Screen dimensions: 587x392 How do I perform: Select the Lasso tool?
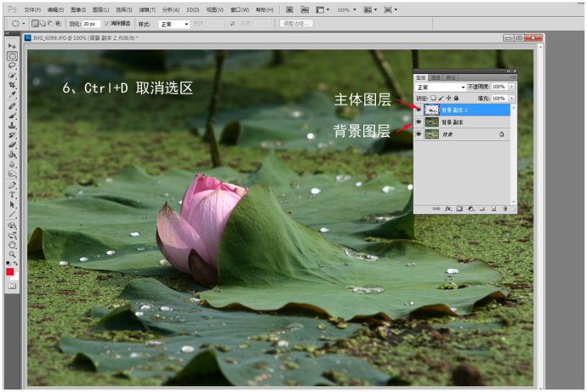coord(12,65)
